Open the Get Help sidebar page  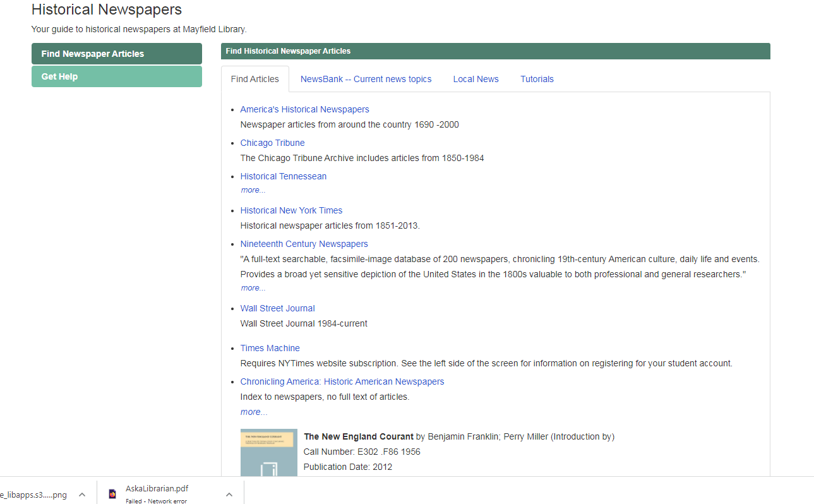tap(117, 76)
